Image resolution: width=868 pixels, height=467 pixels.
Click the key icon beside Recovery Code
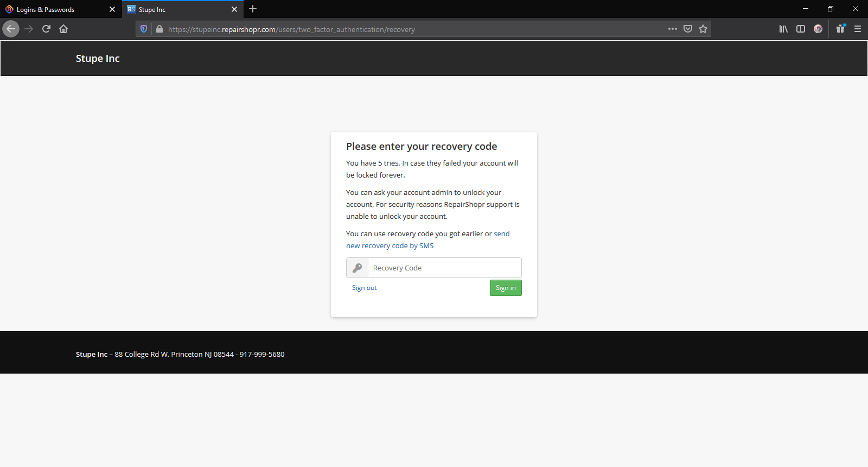click(x=357, y=268)
